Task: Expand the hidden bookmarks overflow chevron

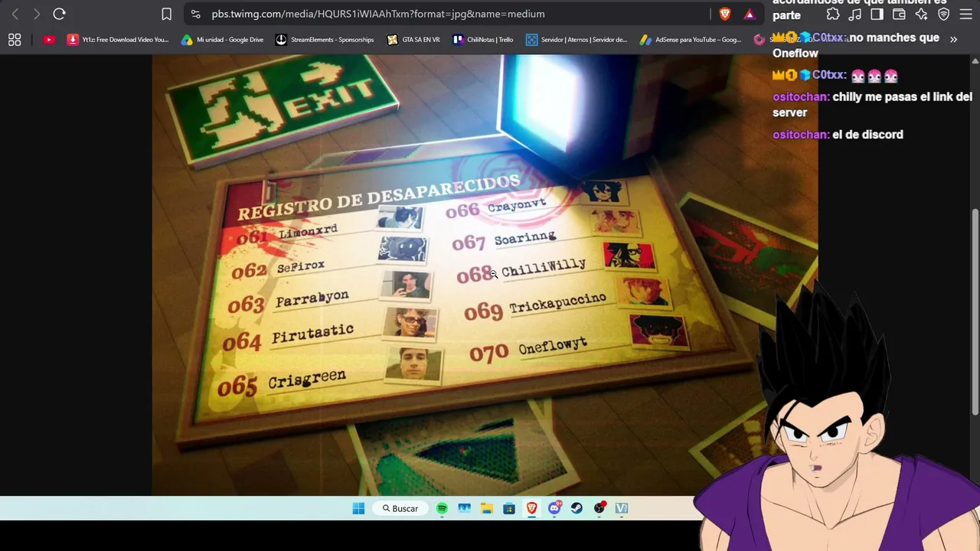Action: (x=953, y=40)
